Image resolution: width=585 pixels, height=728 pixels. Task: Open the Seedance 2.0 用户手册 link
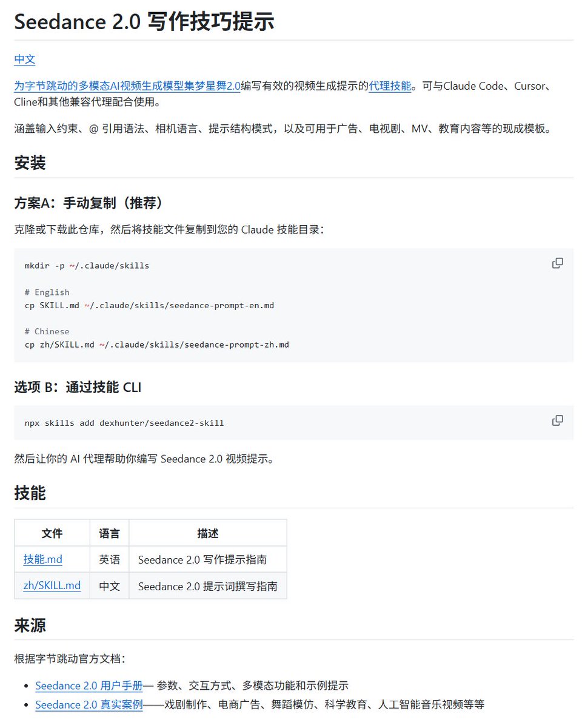(x=89, y=686)
